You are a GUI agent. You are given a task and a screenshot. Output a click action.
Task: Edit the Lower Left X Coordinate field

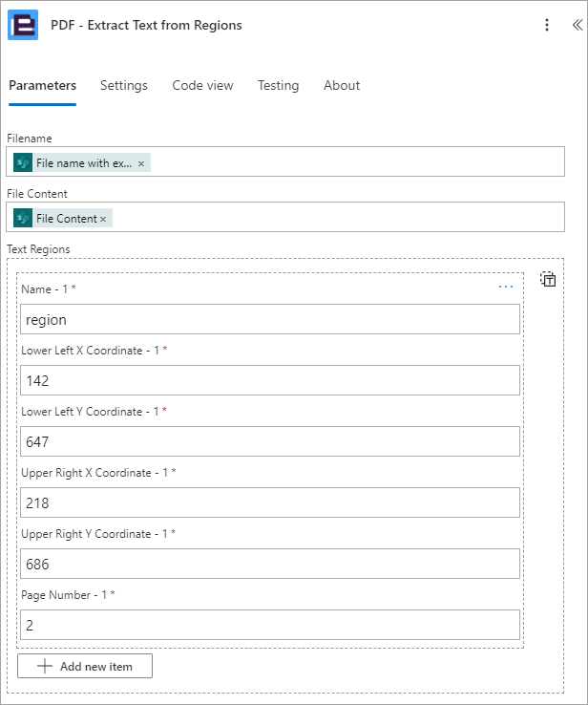[x=270, y=380]
